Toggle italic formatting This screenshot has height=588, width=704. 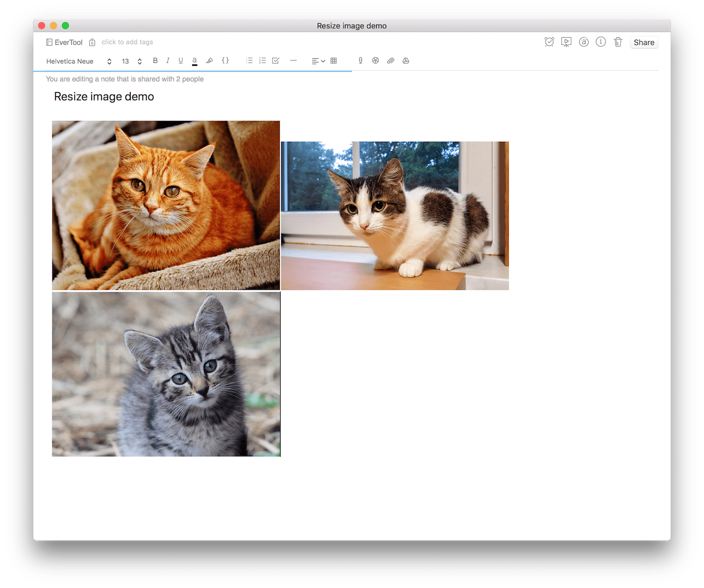point(168,60)
